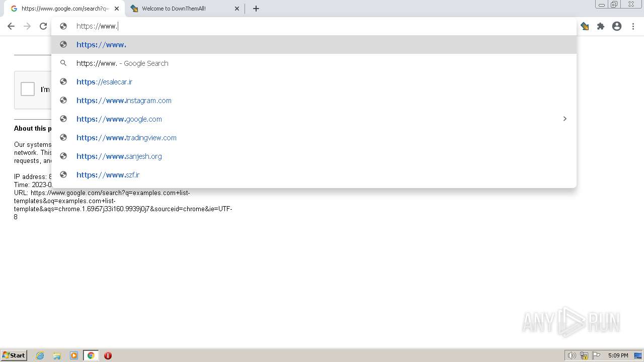The image size is (644, 362).
Task: Click the globe icon in the address bar
Action: click(63, 26)
